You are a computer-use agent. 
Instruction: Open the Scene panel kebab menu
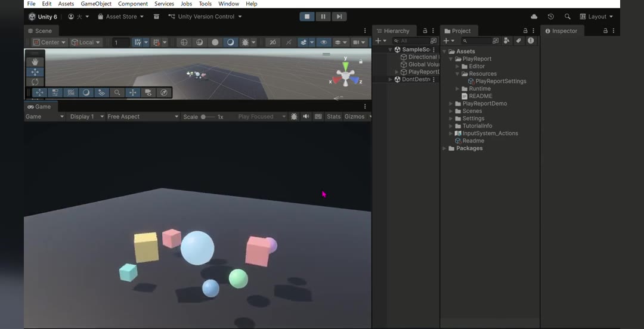[x=365, y=31]
